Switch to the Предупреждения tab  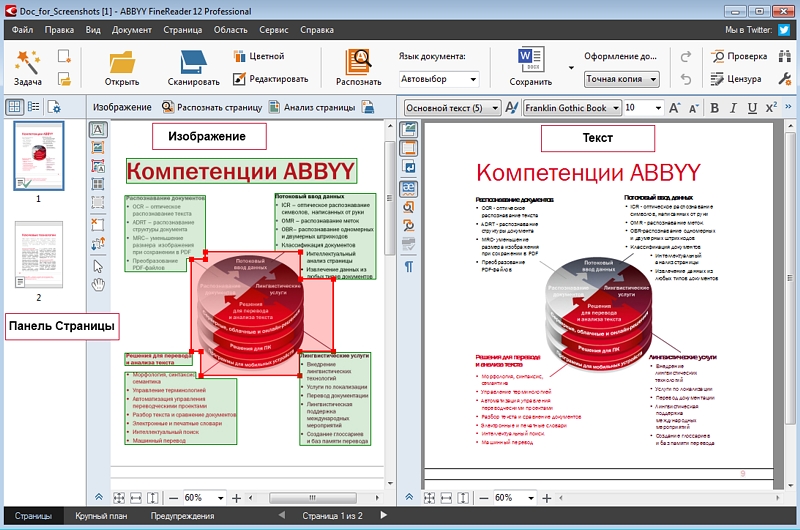[x=182, y=516]
